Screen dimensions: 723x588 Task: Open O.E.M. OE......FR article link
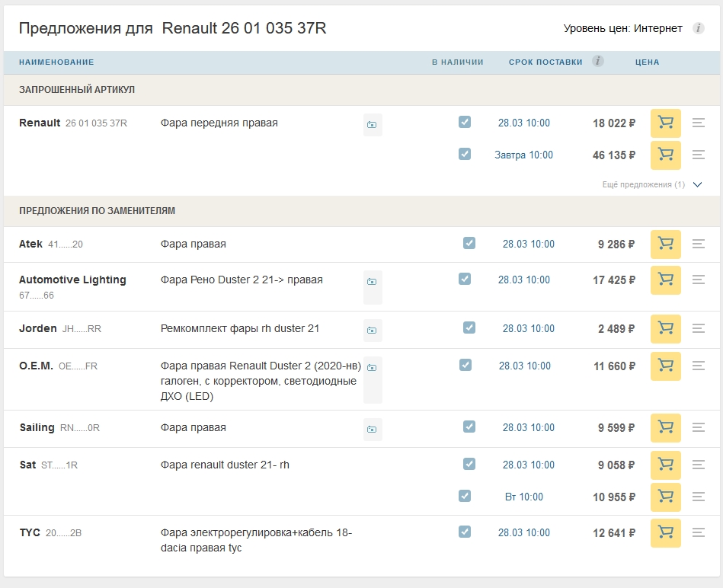[78, 366]
